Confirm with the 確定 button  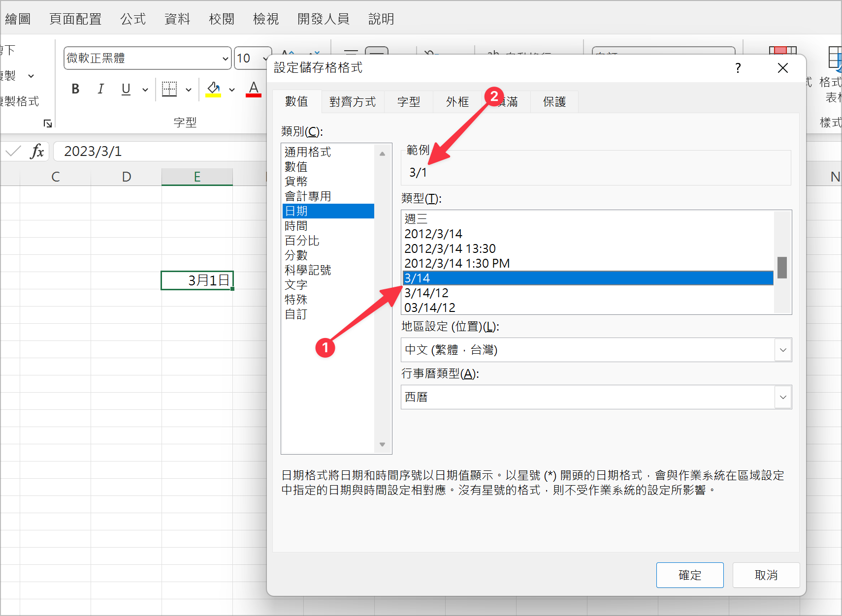click(690, 575)
